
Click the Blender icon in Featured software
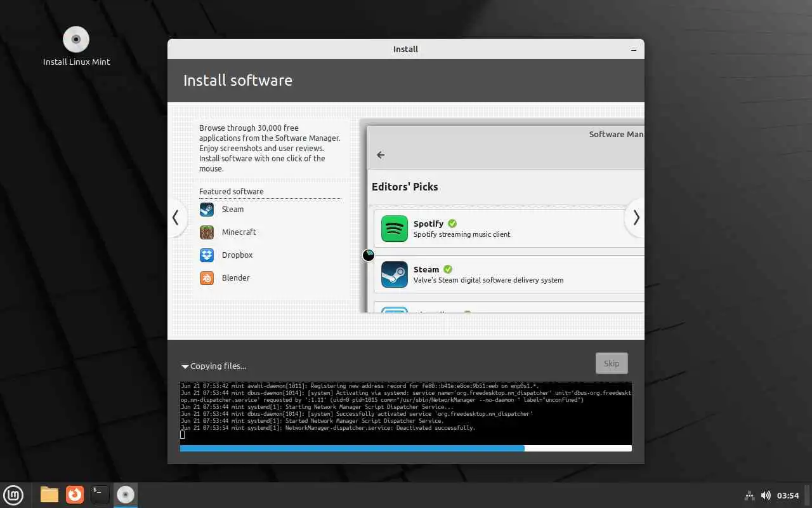pyautogui.click(x=207, y=278)
